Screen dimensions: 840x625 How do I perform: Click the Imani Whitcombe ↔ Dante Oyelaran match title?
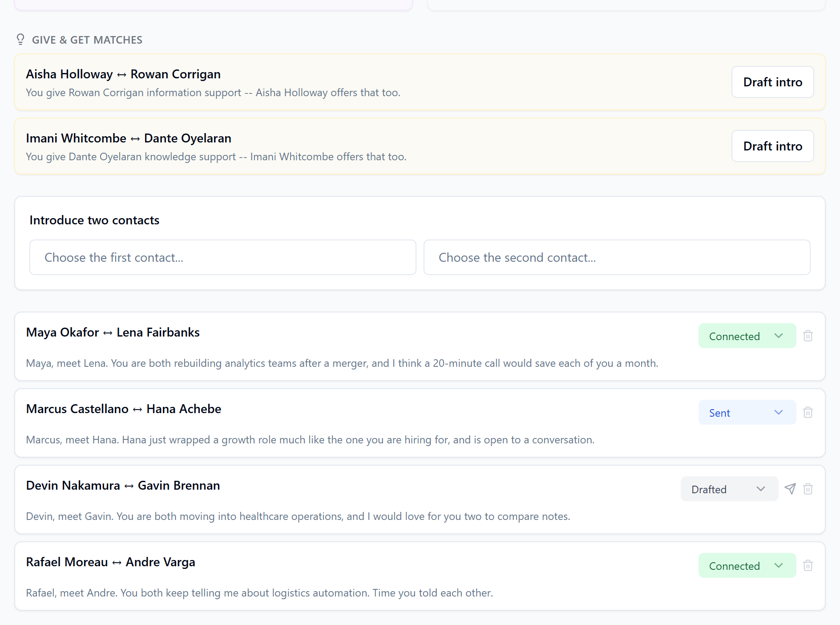(129, 138)
